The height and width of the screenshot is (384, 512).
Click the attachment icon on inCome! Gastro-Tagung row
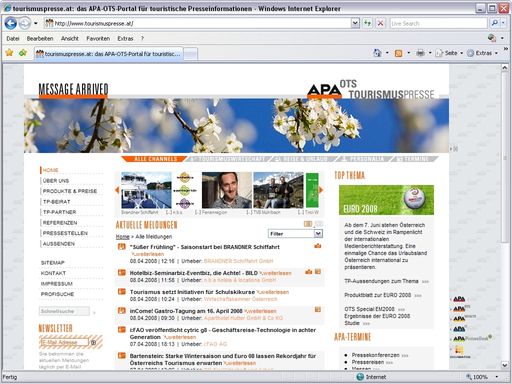tap(318, 310)
